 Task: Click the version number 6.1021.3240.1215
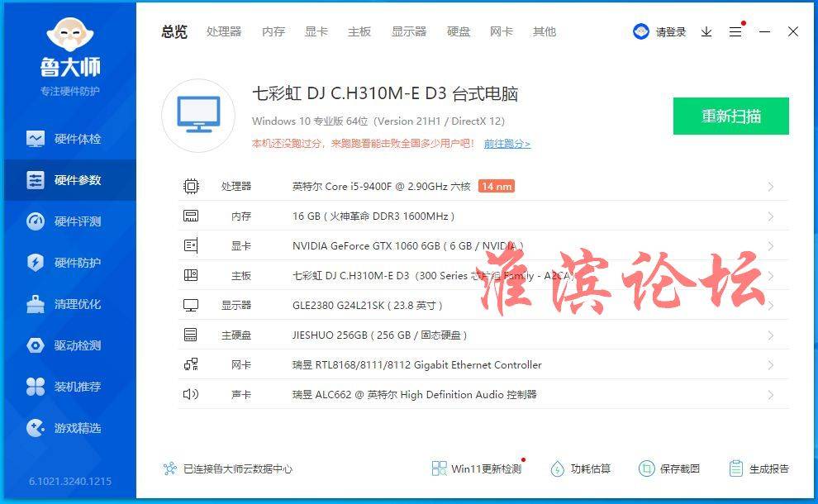tap(70, 481)
